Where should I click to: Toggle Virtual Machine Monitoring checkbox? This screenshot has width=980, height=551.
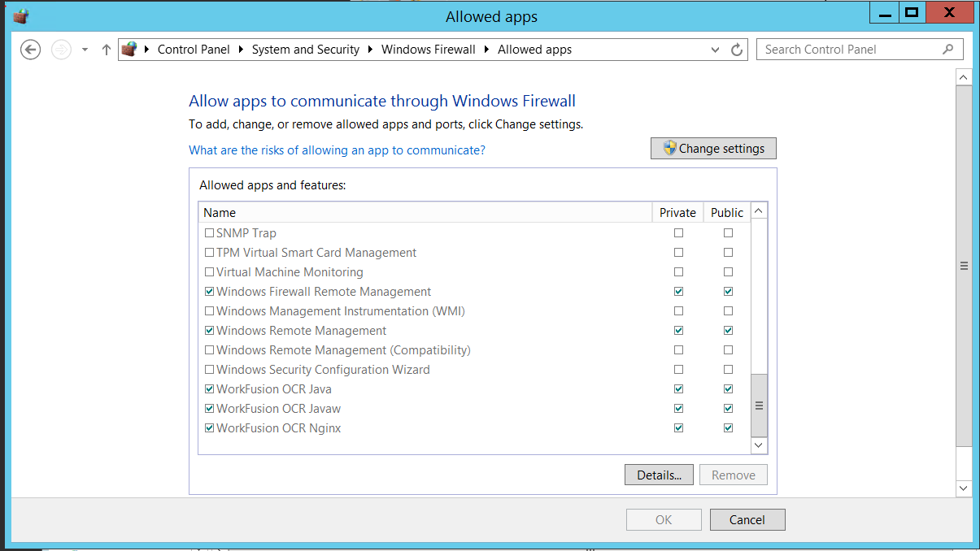(x=210, y=272)
